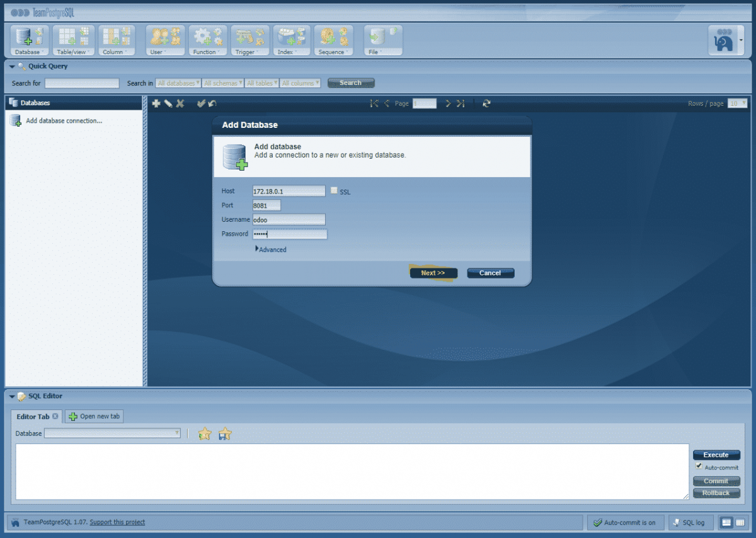Open the All databases dropdown

point(178,83)
